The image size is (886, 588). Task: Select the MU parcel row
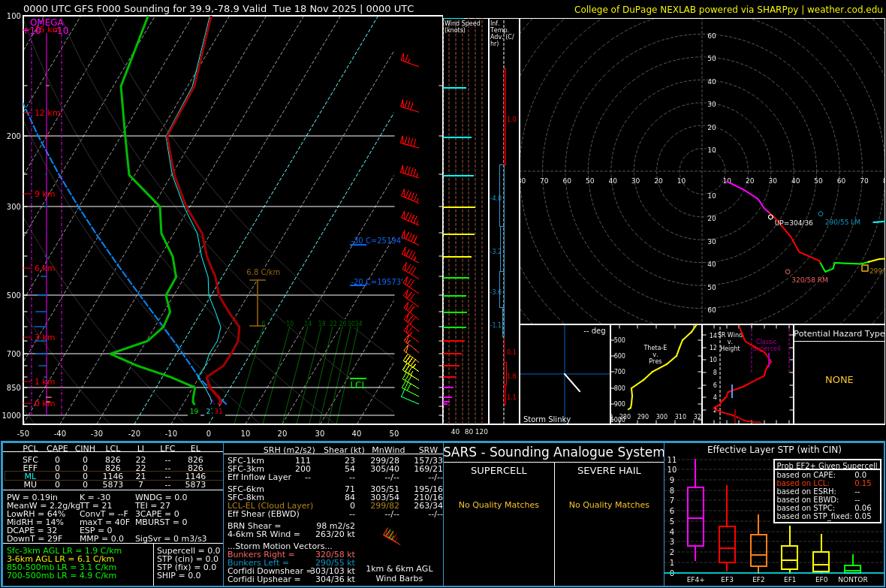click(113, 484)
